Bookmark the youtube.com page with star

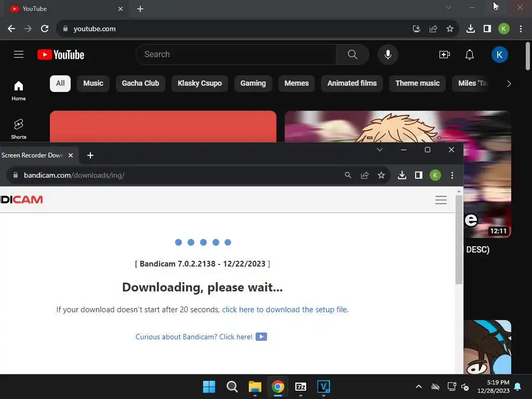(x=450, y=29)
